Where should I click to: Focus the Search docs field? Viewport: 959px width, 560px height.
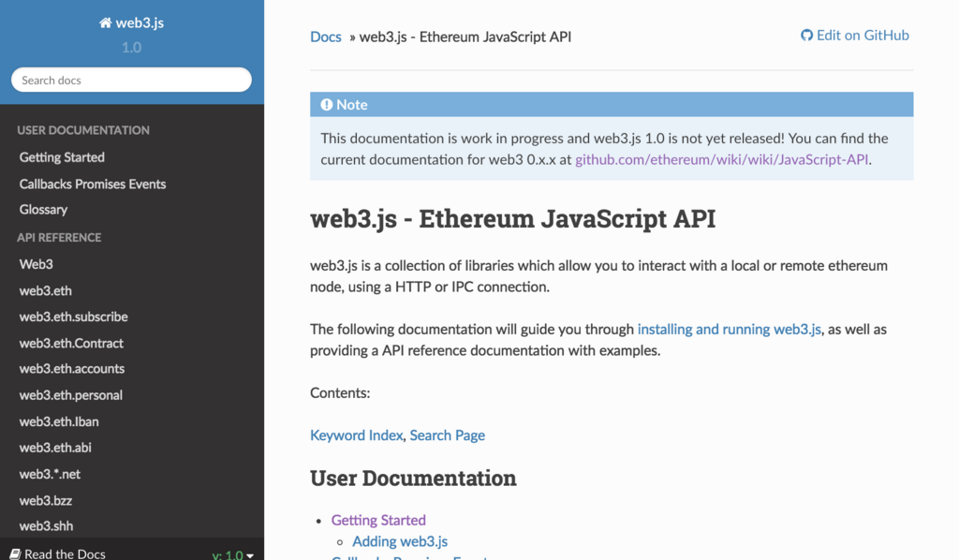click(x=131, y=81)
